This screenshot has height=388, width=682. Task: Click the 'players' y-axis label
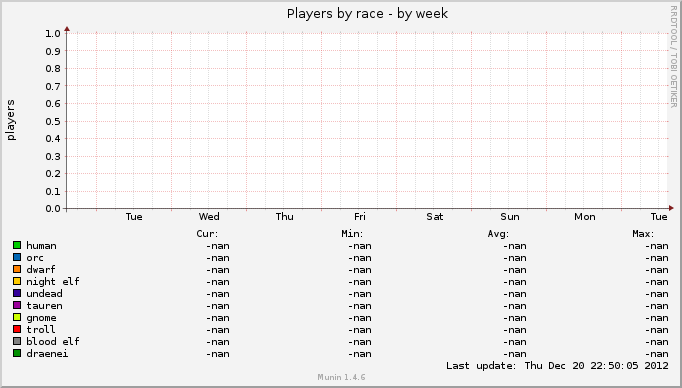(x=11, y=120)
